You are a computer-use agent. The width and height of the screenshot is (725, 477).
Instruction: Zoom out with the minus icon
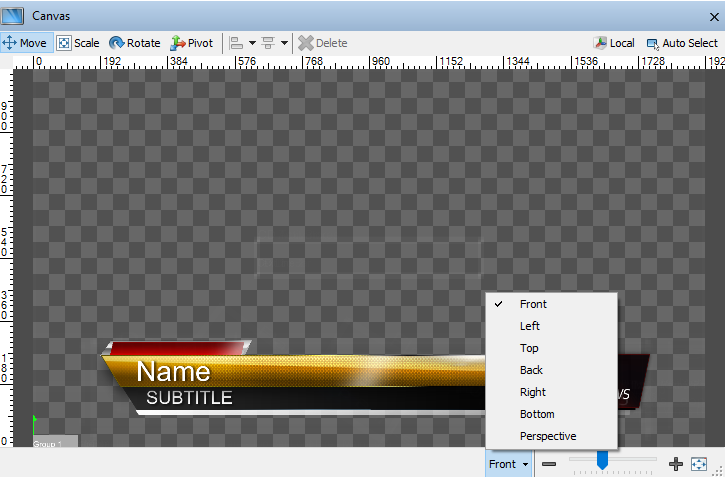pyautogui.click(x=548, y=464)
